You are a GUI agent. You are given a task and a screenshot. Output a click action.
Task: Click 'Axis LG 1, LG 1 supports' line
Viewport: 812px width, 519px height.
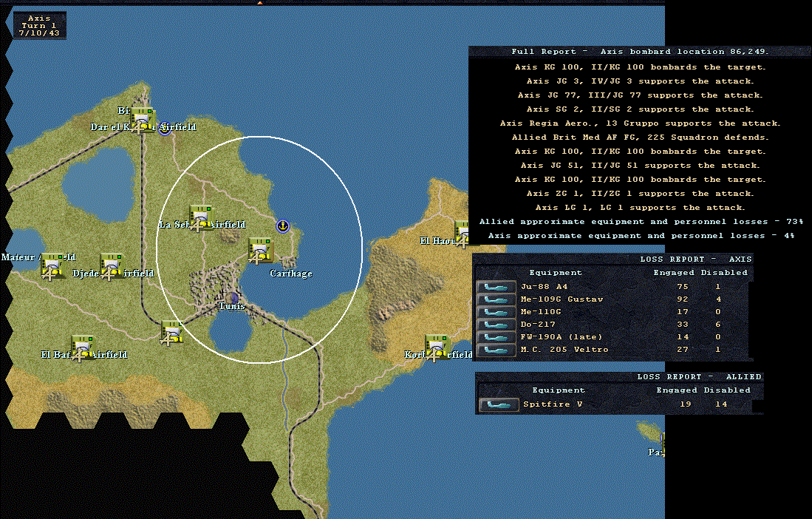pyautogui.click(x=640, y=207)
